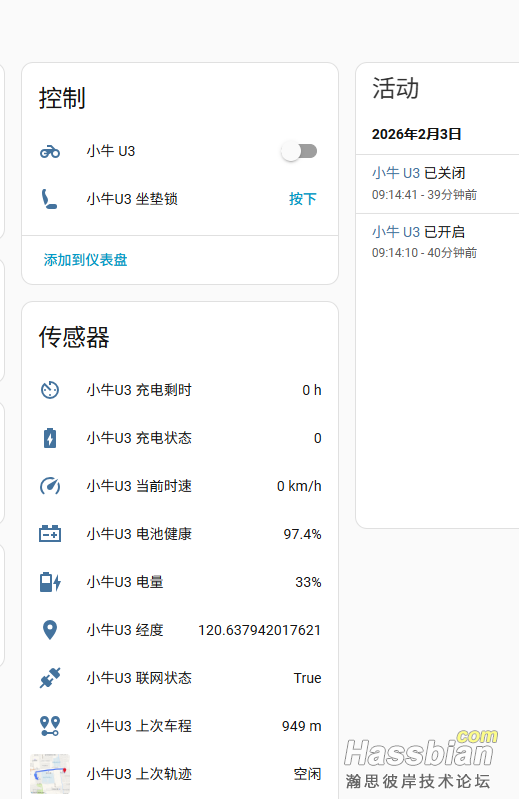Open 小牛U3 充电状态 sensor entry
Viewport: 519px width, 799px height.
180,438
